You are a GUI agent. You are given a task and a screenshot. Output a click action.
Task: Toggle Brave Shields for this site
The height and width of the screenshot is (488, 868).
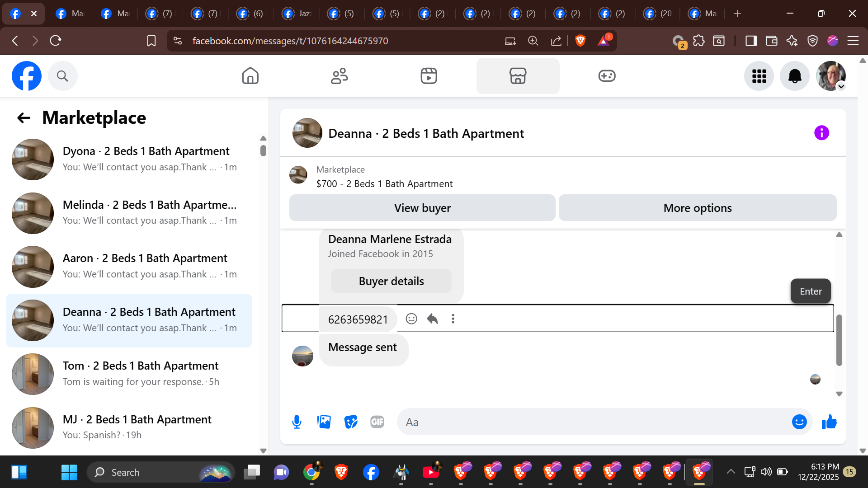coord(580,41)
